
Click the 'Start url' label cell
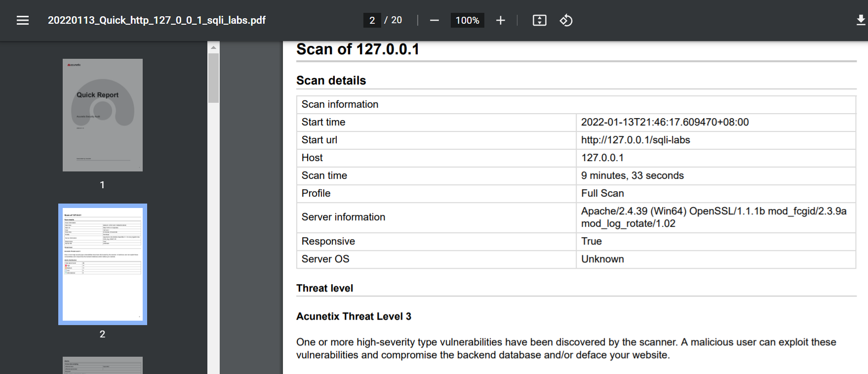coord(436,140)
